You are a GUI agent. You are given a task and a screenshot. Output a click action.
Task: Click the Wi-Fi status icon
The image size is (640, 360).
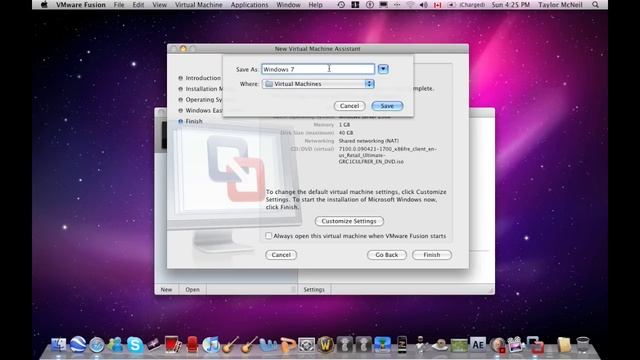(411, 5)
